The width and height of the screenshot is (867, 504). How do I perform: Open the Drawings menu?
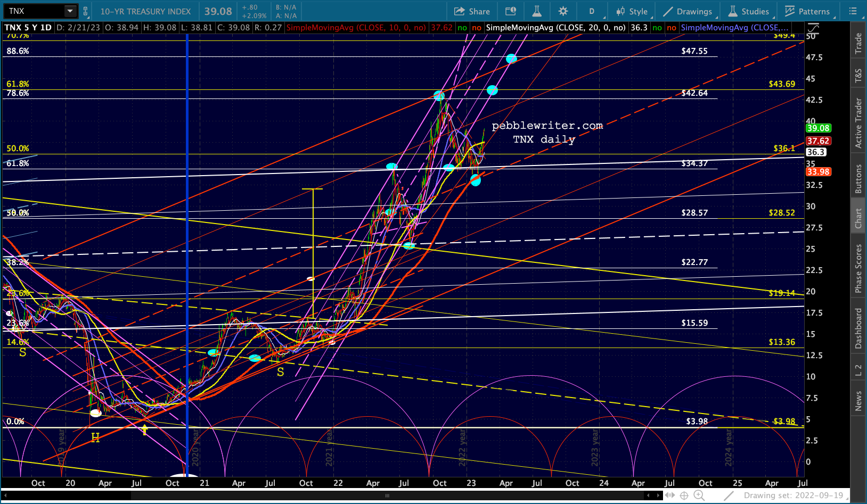[x=688, y=11]
